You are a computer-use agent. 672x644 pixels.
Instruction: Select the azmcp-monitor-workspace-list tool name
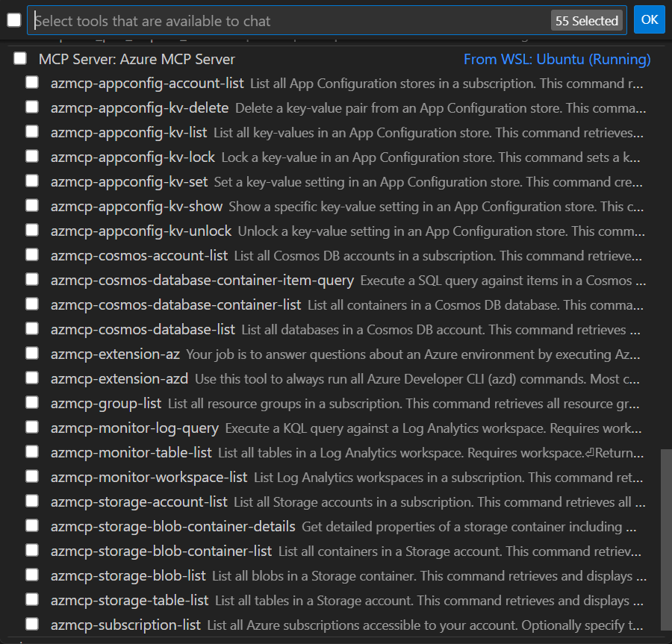[x=149, y=477]
